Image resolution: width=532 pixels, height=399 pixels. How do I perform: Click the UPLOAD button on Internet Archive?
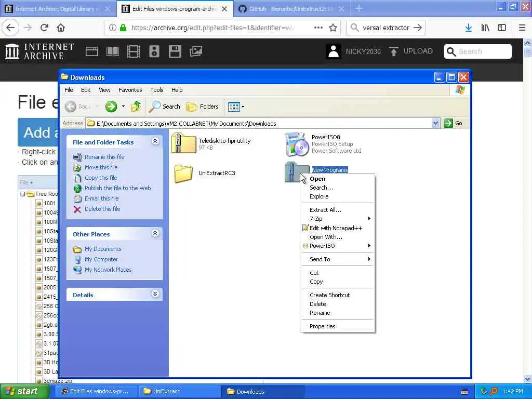coord(411,51)
